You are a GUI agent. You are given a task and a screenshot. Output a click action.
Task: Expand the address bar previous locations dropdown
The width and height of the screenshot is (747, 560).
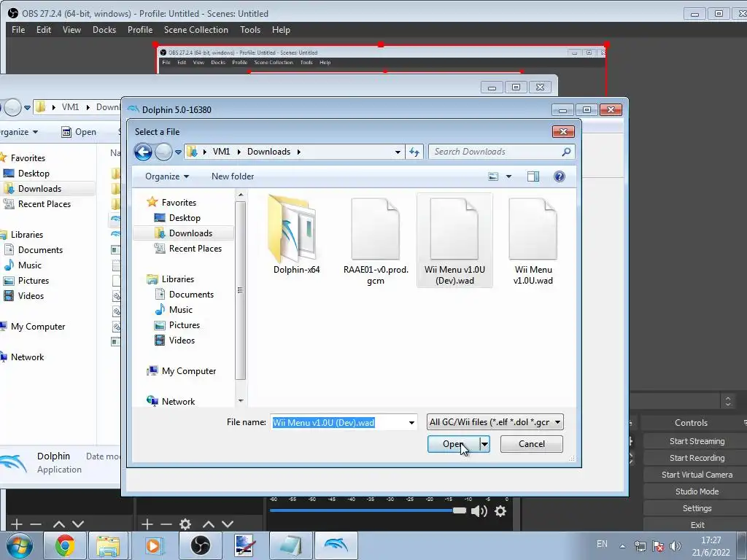(x=398, y=152)
